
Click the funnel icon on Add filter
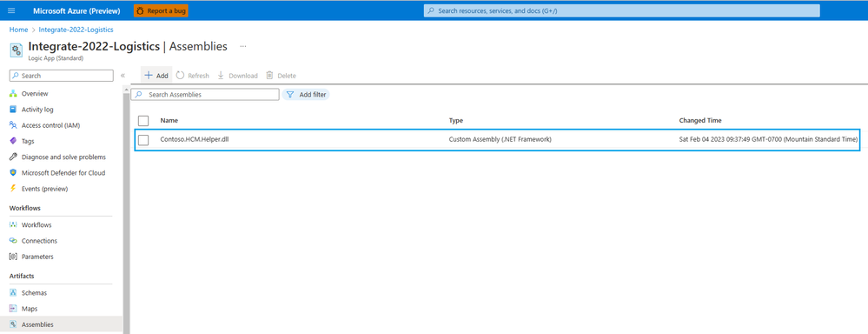point(290,95)
